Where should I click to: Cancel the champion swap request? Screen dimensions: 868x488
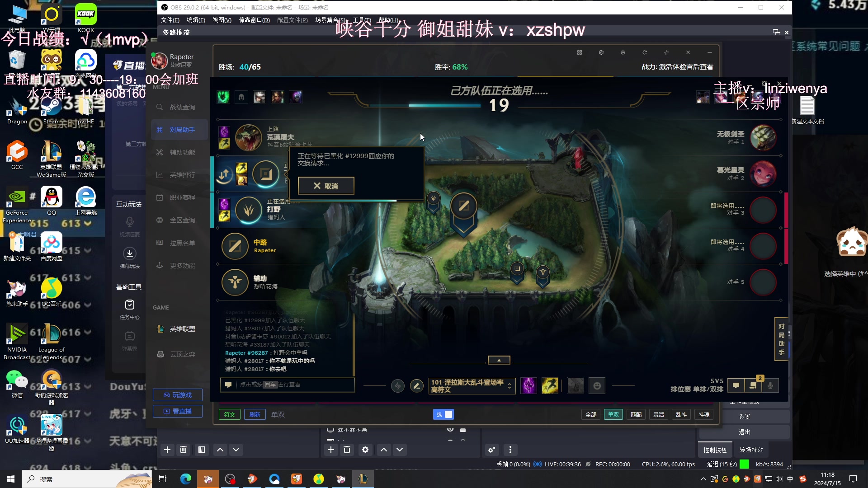pyautogui.click(x=326, y=186)
